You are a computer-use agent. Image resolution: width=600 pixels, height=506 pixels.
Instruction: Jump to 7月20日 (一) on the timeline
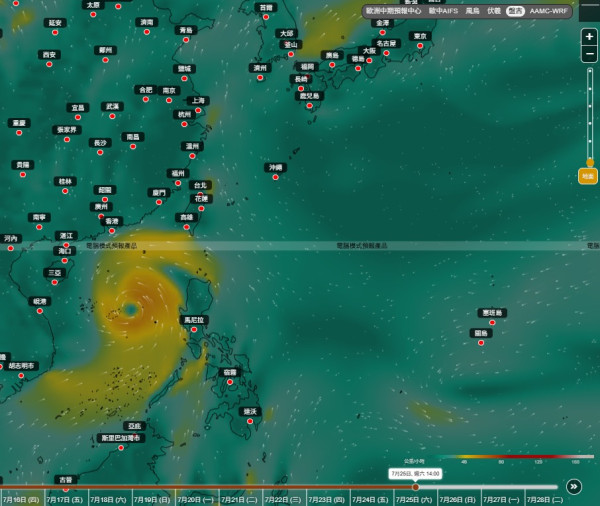point(196,499)
